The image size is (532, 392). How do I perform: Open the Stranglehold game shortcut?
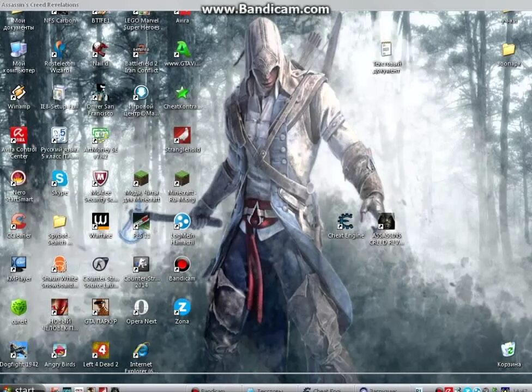point(182,136)
